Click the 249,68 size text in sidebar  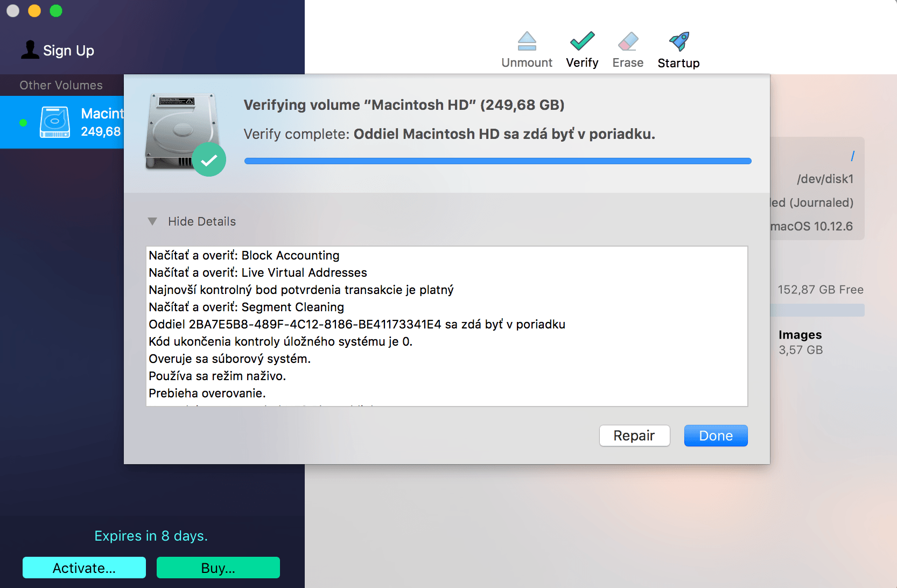101,131
